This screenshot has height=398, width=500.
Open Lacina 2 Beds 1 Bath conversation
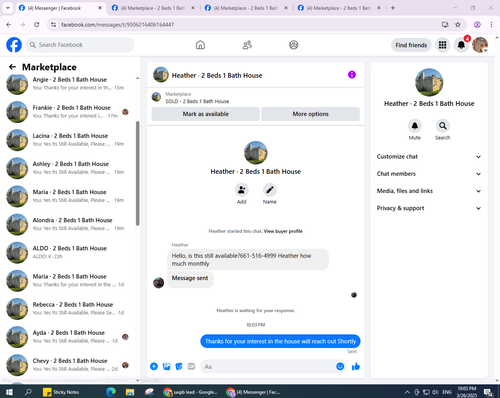coord(68,140)
